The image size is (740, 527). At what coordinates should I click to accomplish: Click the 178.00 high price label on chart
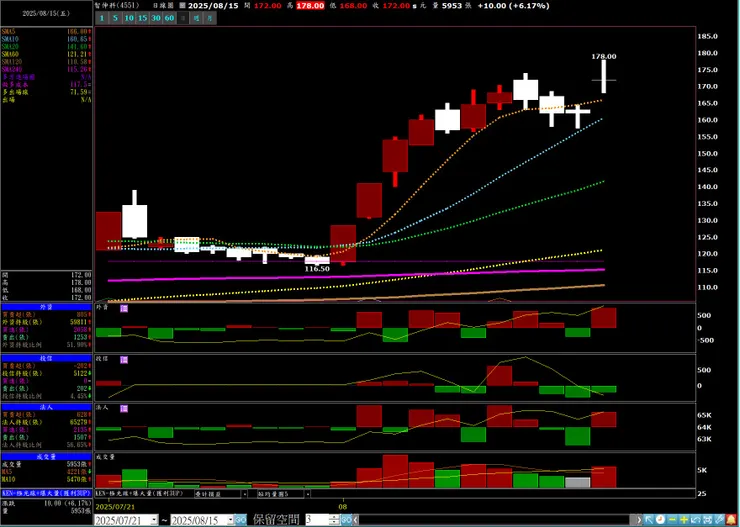click(x=604, y=56)
